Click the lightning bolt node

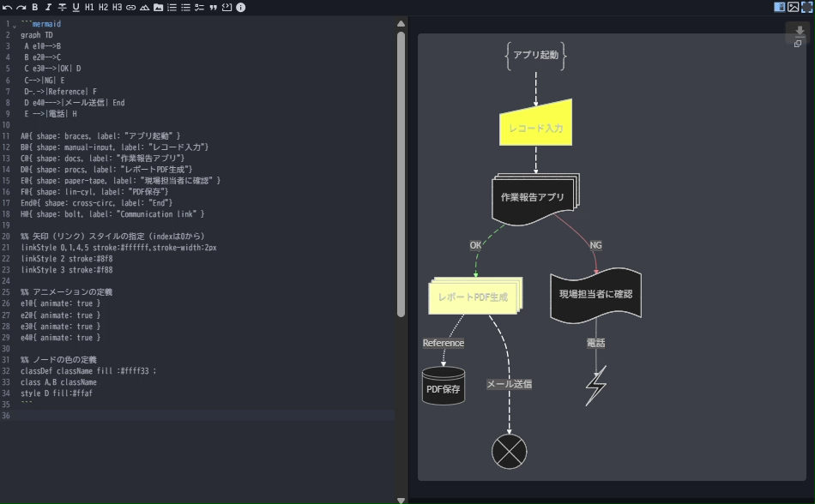(596, 386)
